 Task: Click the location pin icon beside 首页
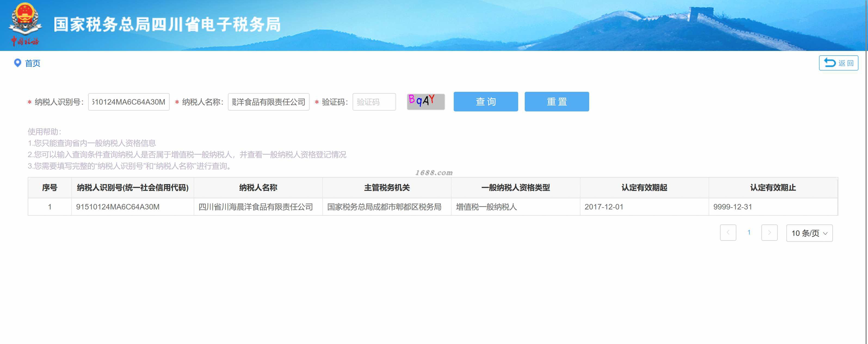[17, 63]
